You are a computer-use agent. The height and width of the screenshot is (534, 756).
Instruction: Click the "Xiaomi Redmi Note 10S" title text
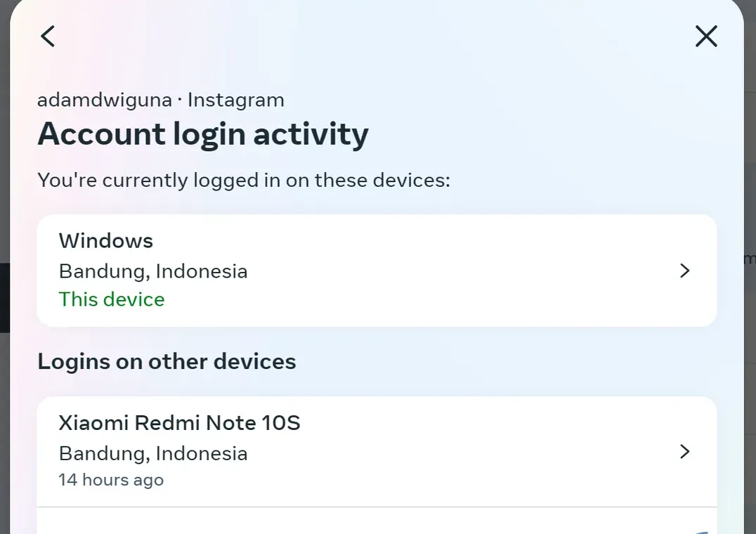[x=179, y=423]
